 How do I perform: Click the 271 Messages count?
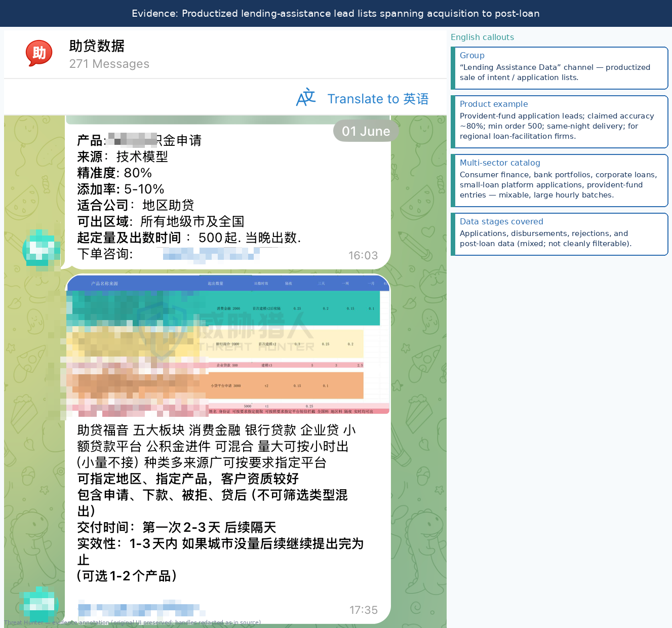109,64
